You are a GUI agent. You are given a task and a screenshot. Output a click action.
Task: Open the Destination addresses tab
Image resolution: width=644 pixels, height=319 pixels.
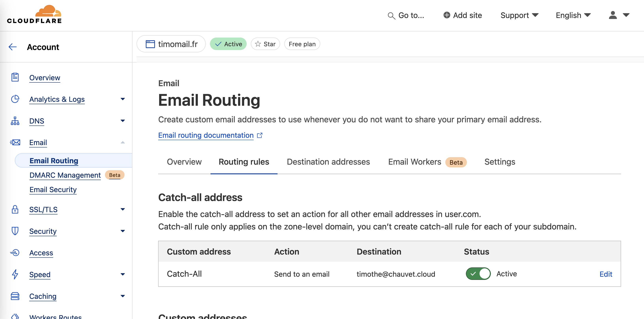[x=328, y=162]
